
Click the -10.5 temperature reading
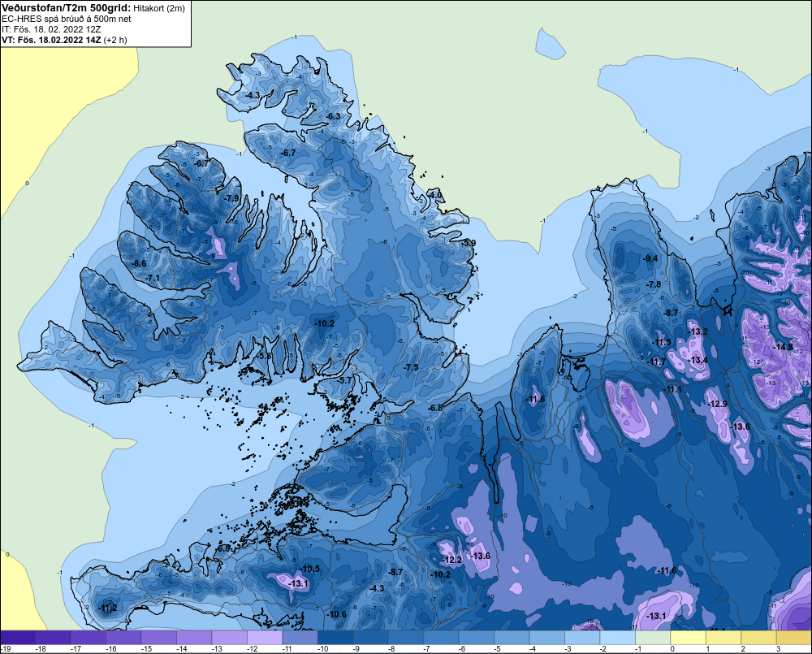click(x=310, y=569)
